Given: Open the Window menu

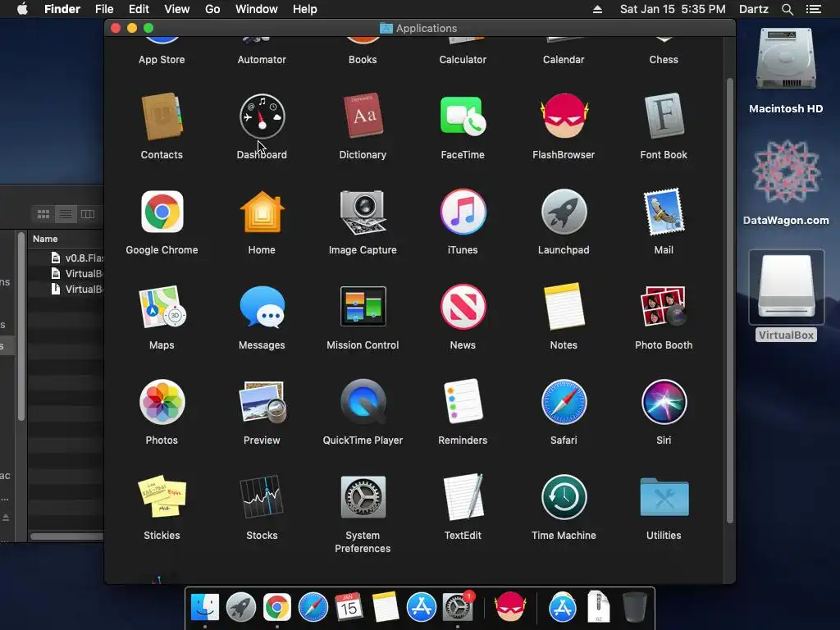Looking at the screenshot, I should [x=257, y=9].
